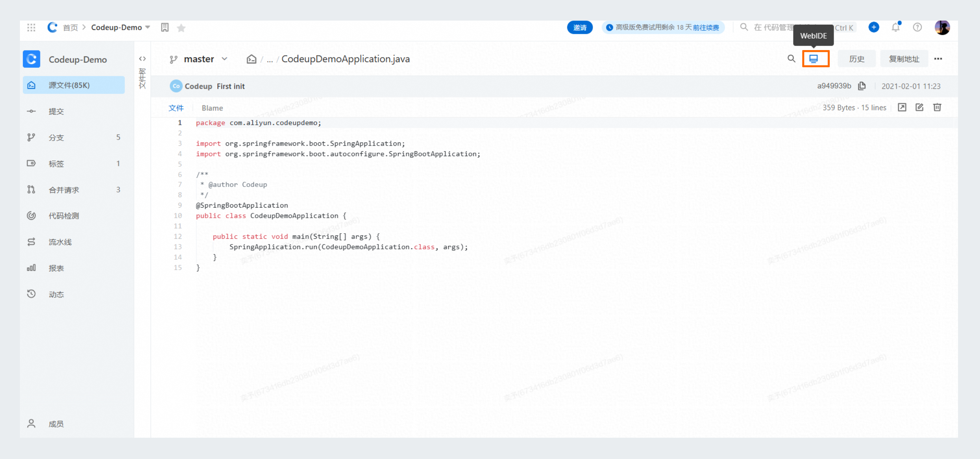Screen dimensions: 980x459
Task: Open the raw file in a new window
Action: [902, 108]
